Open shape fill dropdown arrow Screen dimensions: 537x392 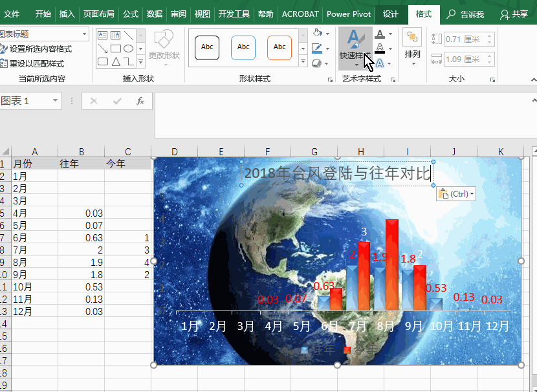click(328, 34)
